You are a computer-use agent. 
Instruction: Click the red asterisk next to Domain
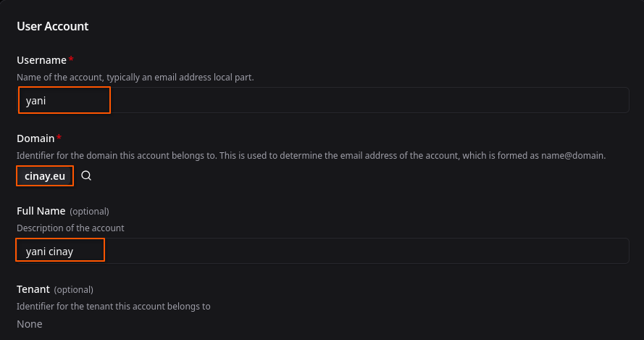(x=59, y=138)
